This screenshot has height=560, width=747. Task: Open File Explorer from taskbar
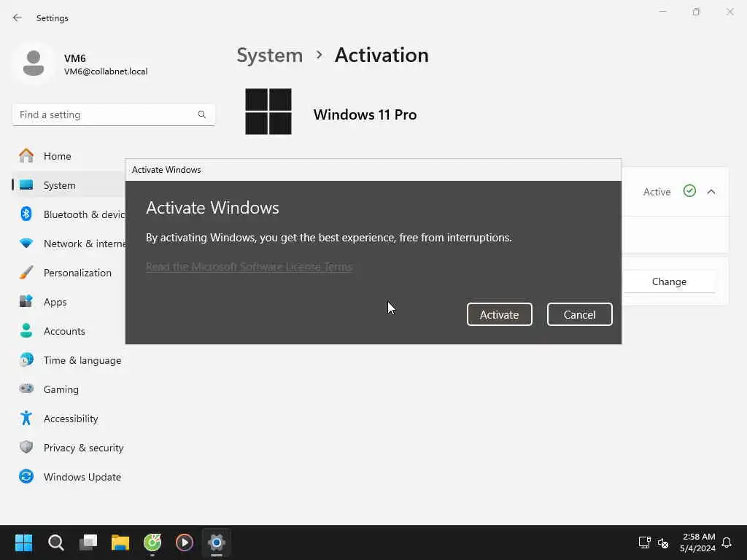pyautogui.click(x=120, y=542)
